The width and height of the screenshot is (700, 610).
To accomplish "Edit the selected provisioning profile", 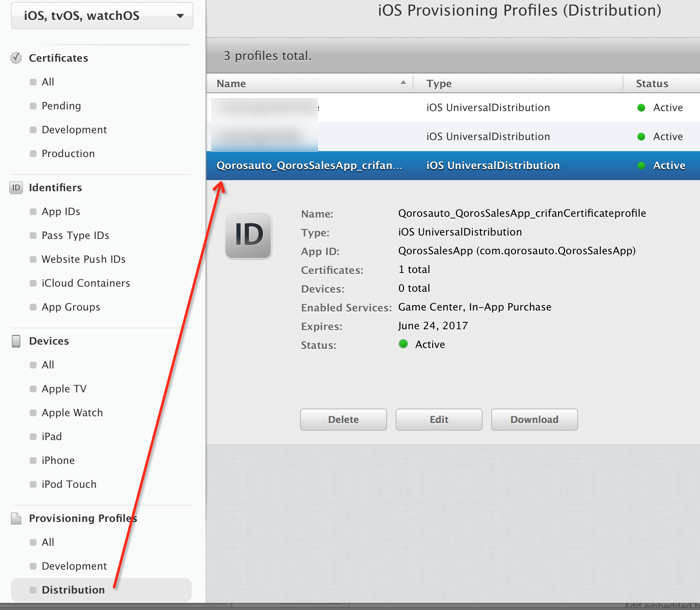I will pos(439,420).
